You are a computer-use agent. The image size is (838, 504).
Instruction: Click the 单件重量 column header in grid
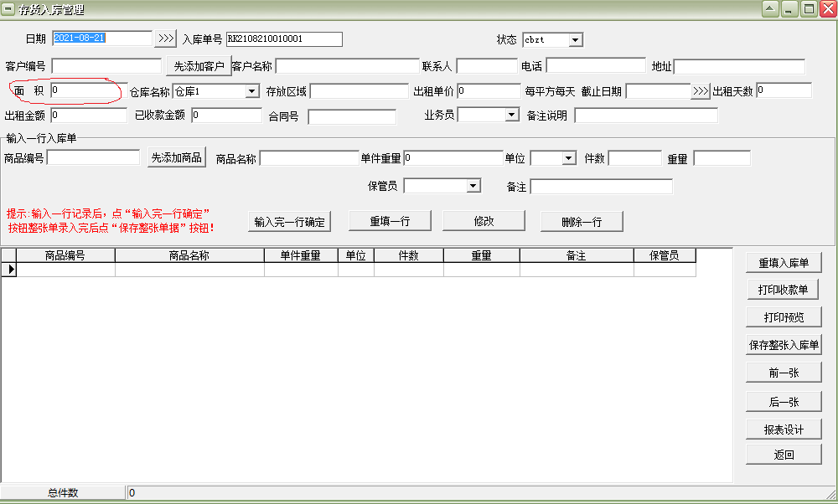pyautogui.click(x=301, y=255)
